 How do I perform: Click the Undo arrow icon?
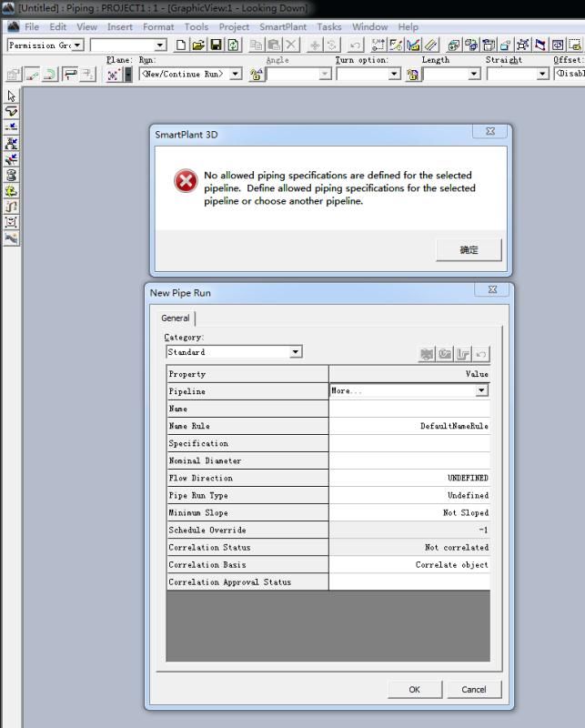coord(355,45)
